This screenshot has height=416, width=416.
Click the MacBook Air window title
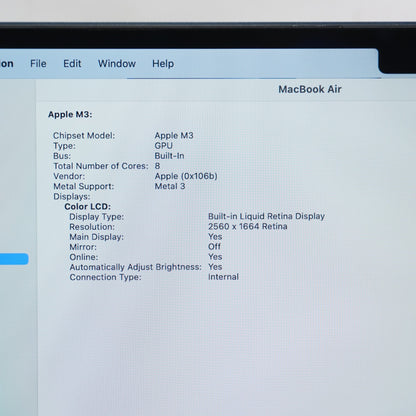(310, 89)
